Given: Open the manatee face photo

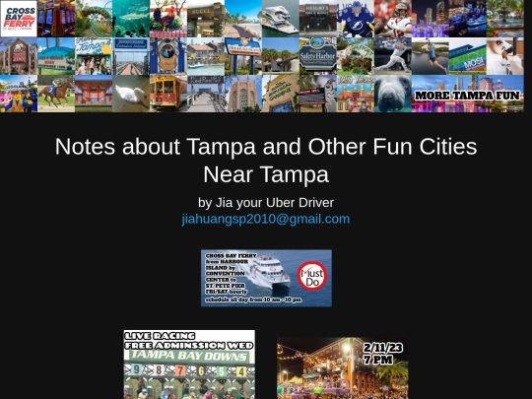Looking at the screenshot, I should tap(393, 94).
